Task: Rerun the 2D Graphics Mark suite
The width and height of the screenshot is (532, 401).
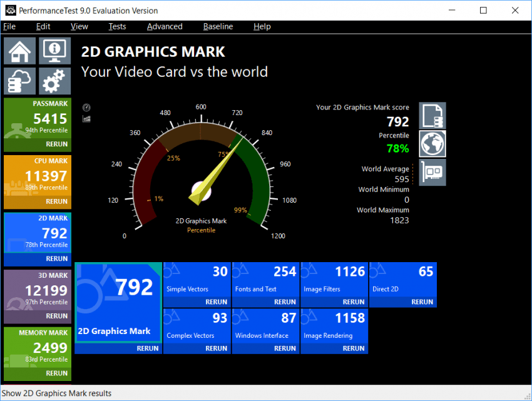Action: [148, 348]
